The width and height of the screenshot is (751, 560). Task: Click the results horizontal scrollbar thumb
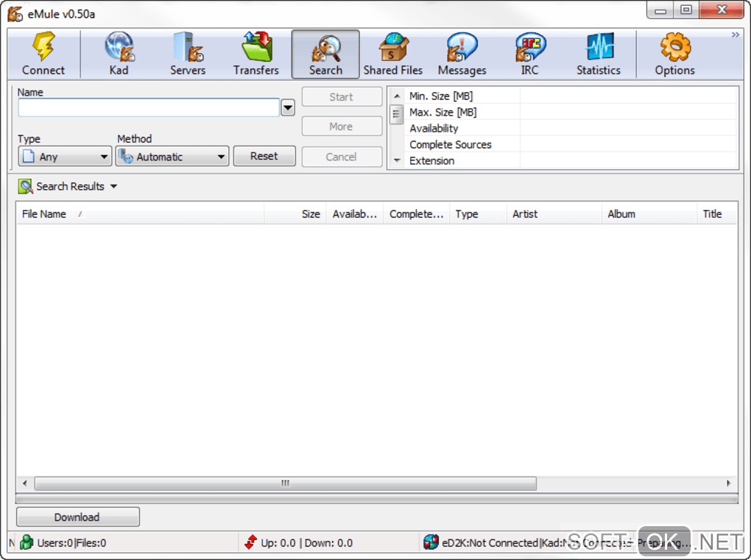[286, 483]
